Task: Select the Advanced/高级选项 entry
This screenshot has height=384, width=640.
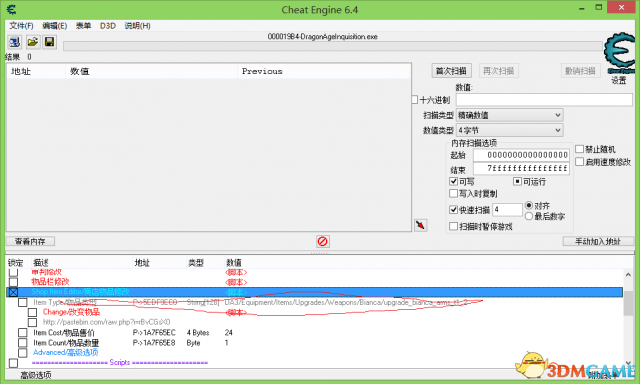Action: tap(65, 353)
